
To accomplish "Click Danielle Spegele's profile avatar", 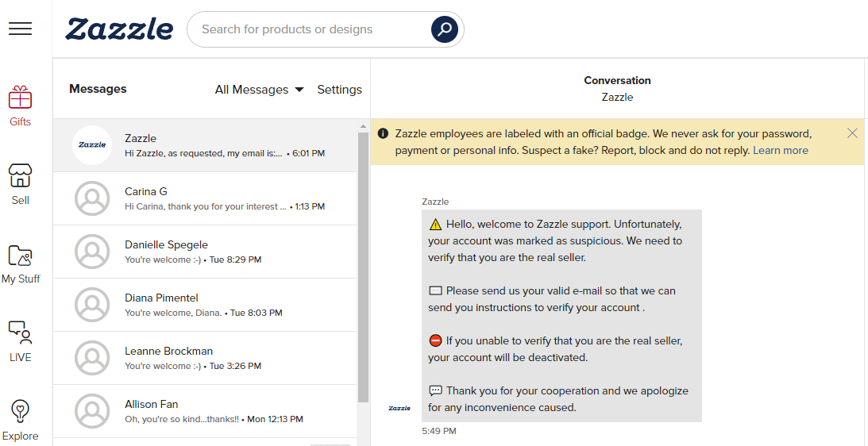I will [x=92, y=252].
